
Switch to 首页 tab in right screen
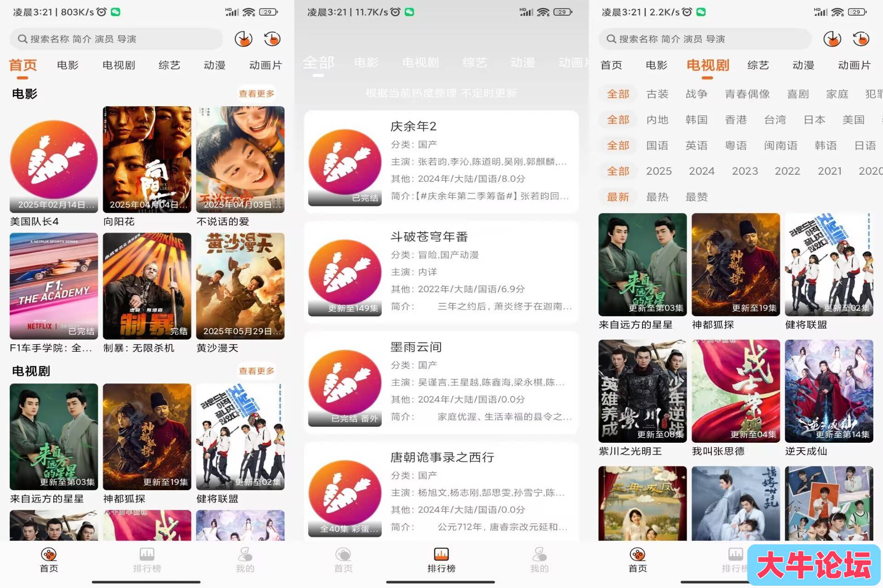611,65
